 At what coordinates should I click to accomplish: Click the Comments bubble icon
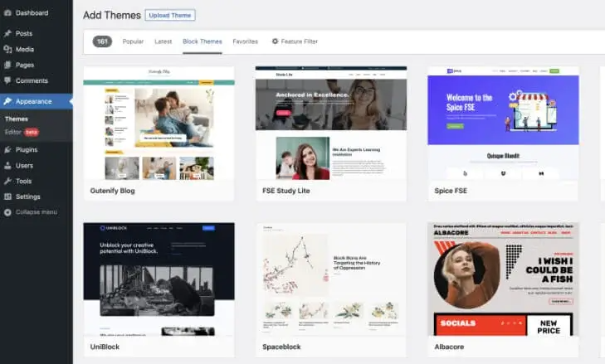pos(7,80)
